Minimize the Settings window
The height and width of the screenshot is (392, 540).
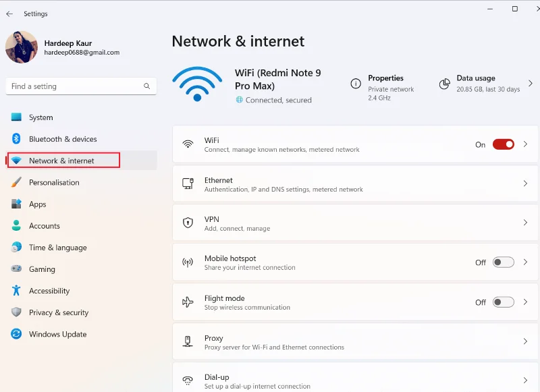[x=490, y=9]
